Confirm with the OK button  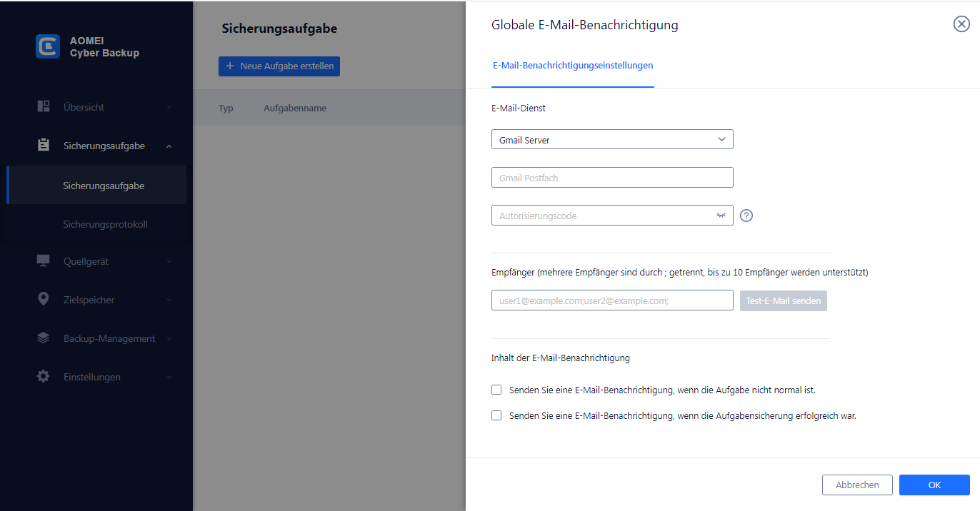[934, 485]
